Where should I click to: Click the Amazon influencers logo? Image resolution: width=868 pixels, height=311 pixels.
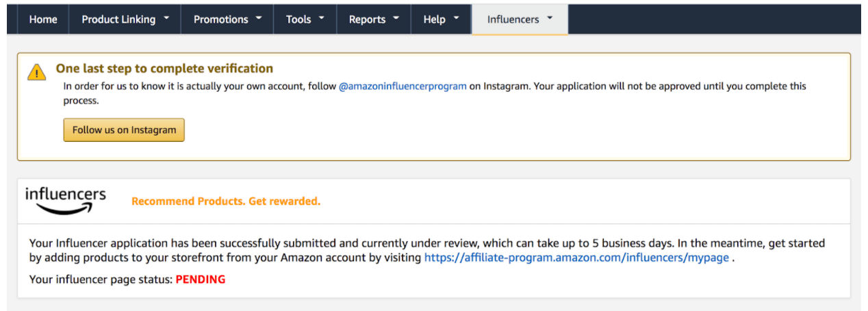click(66, 201)
